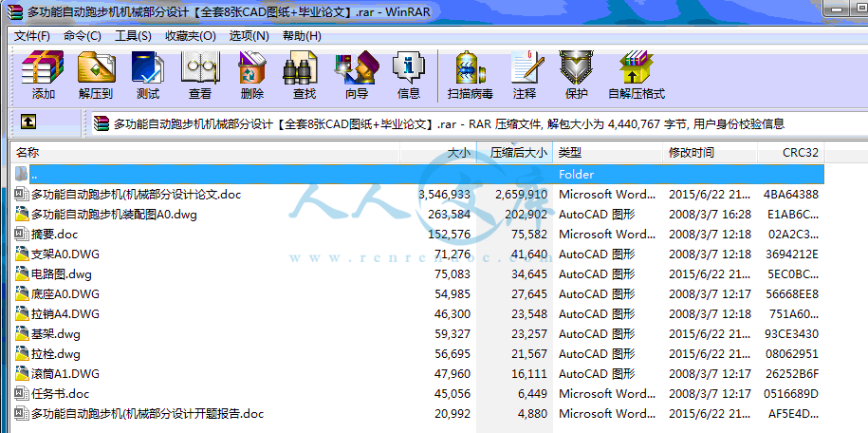Click the 扫描病毒 (Virus scan) icon
This screenshot has height=433, width=868.
pos(470,67)
